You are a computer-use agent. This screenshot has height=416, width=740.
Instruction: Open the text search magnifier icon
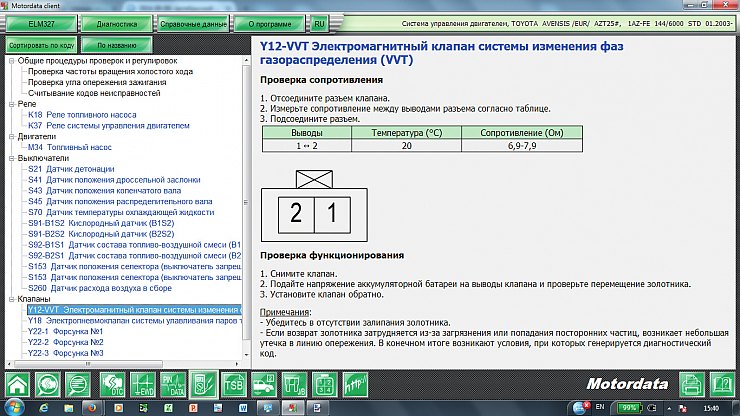(x=78, y=384)
